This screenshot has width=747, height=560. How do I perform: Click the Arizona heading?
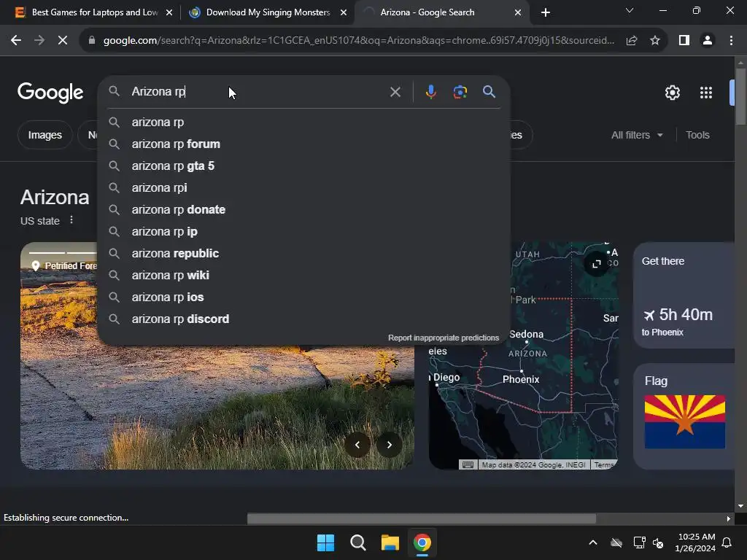tap(55, 197)
